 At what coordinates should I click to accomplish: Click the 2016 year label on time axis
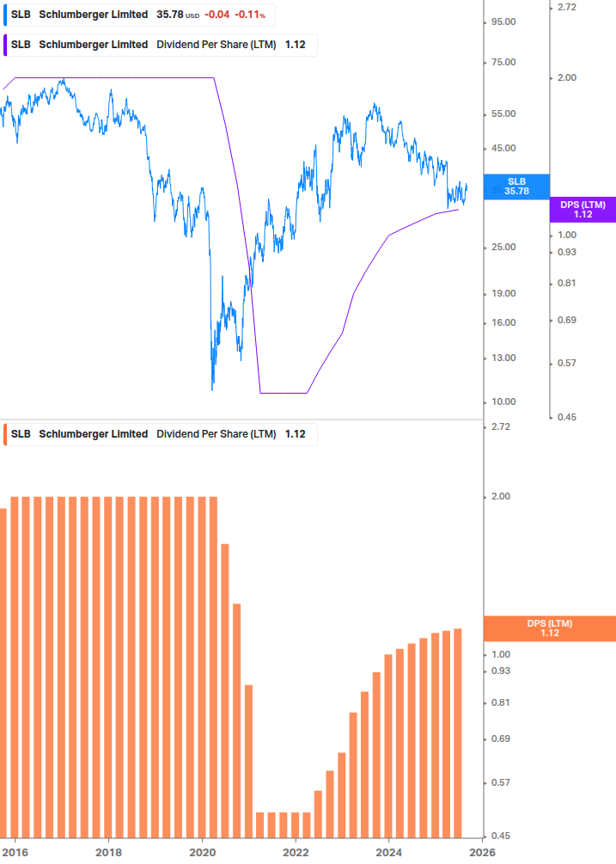point(15,853)
